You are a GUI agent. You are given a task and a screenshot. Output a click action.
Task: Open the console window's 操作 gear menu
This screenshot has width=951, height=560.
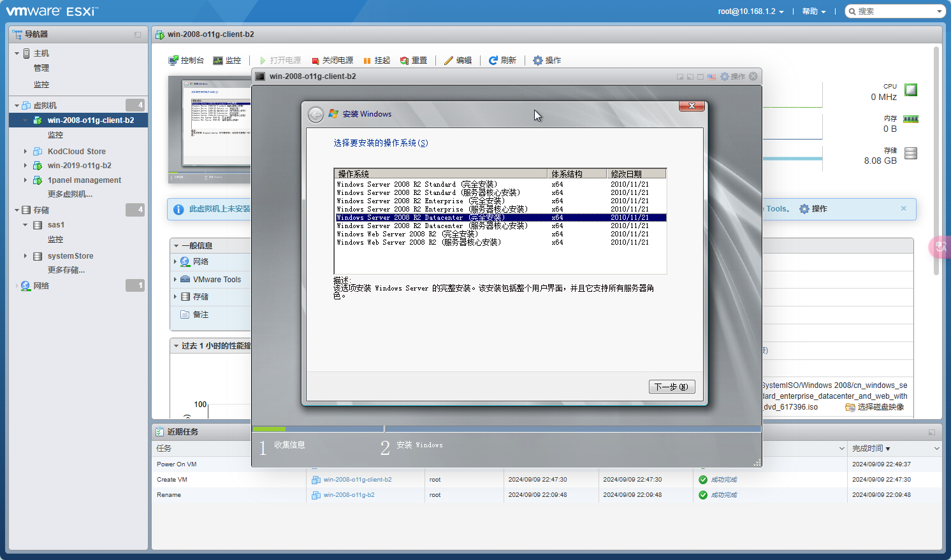(x=732, y=76)
